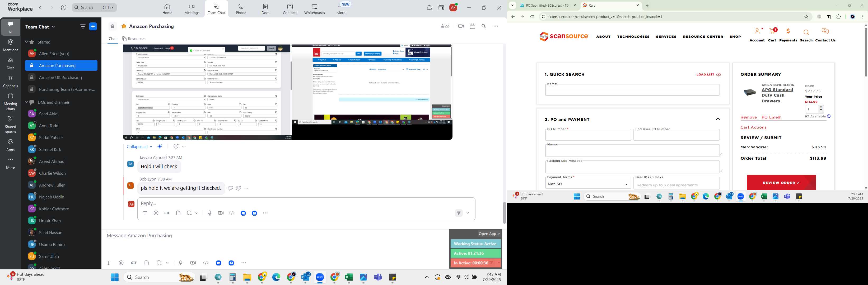
Task: Open Channels in Zoom sidebar
Action: coord(11,82)
